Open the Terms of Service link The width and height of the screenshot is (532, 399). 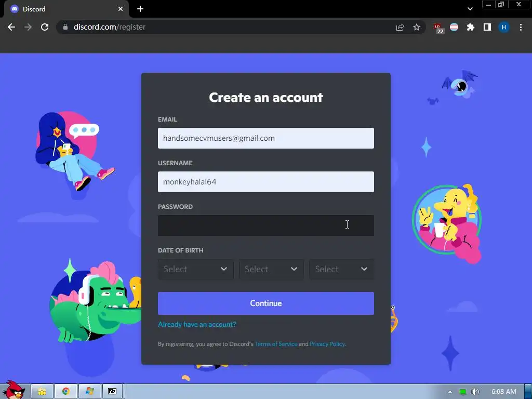(x=276, y=344)
